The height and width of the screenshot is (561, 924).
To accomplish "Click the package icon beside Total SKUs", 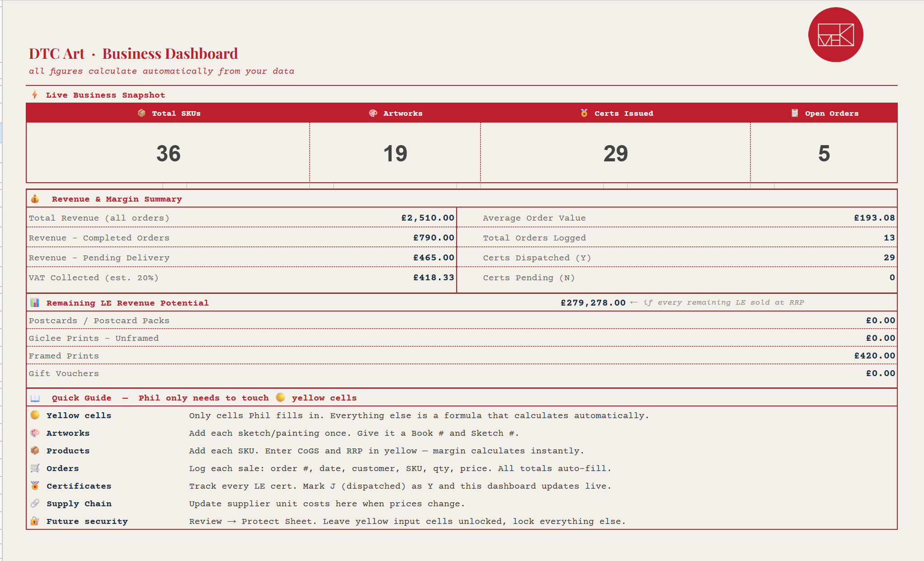I will pyautogui.click(x=141, y=113).
